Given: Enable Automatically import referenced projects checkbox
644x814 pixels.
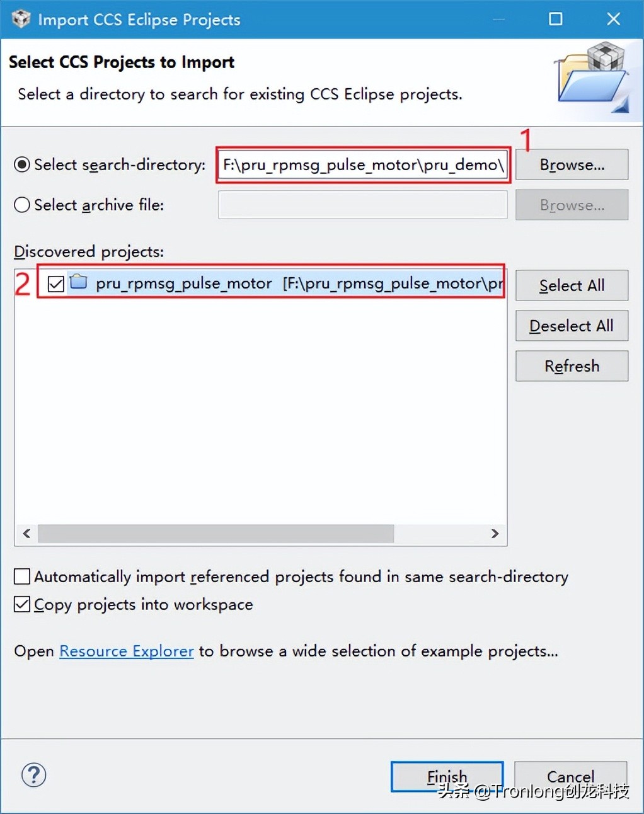Looking at the screenshot, I should (22, 576).
